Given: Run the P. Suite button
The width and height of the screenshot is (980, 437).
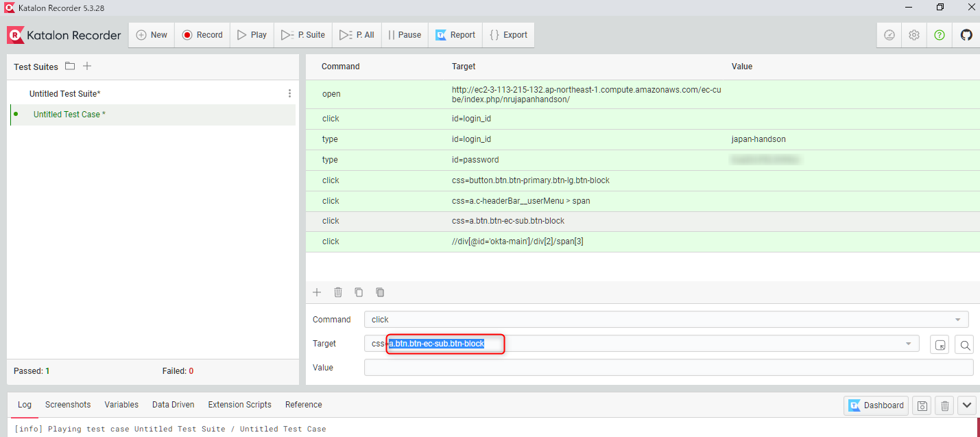Looking at the screenshot, I should [x=303, y=35].
